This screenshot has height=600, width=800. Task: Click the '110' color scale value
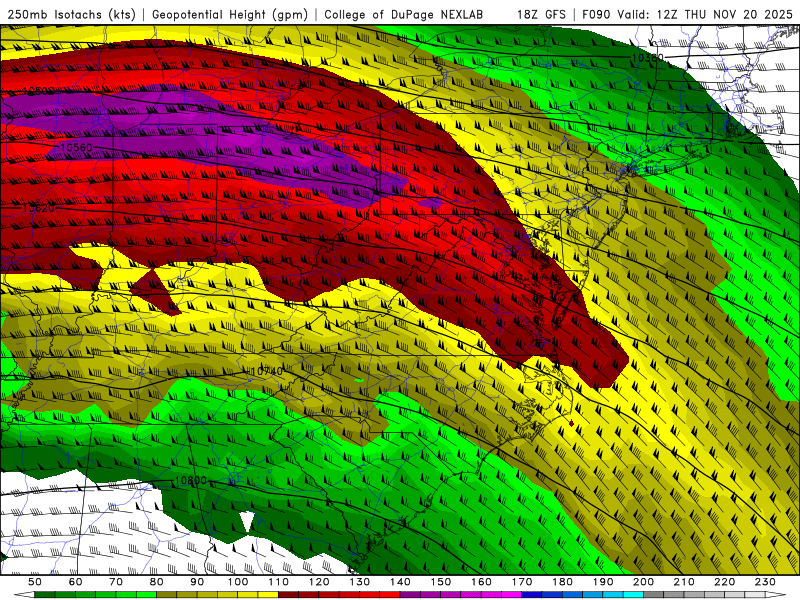point(278,582)
